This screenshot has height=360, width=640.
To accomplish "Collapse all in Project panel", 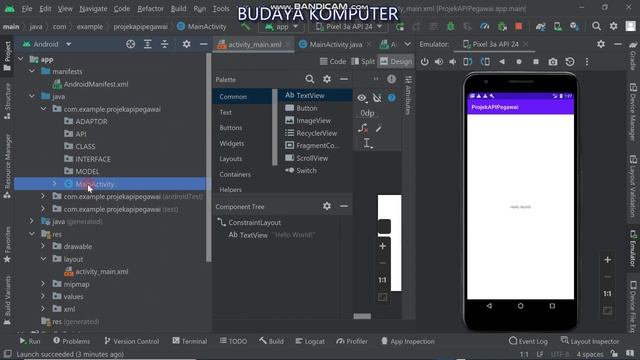I will point(164,44).
